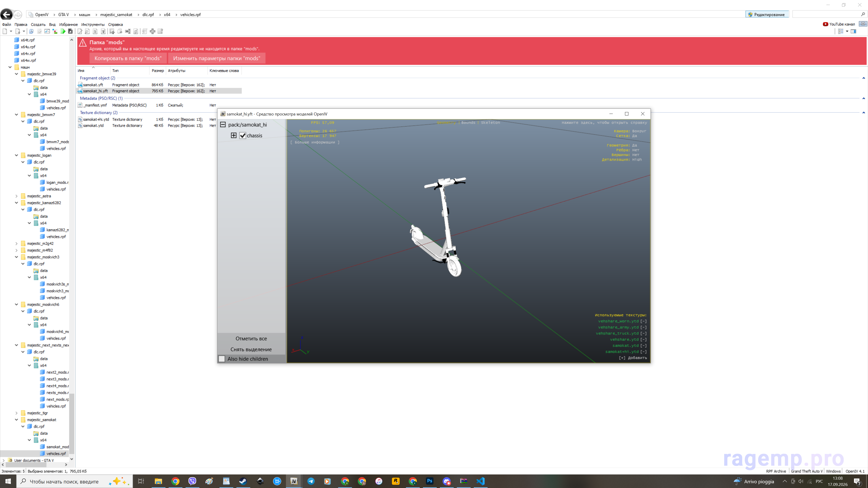The width and height of the screenshot is (868, 488).
Task: Expand the majestic_astra folder
Action: pyautogui.click(x=17, y=196)
